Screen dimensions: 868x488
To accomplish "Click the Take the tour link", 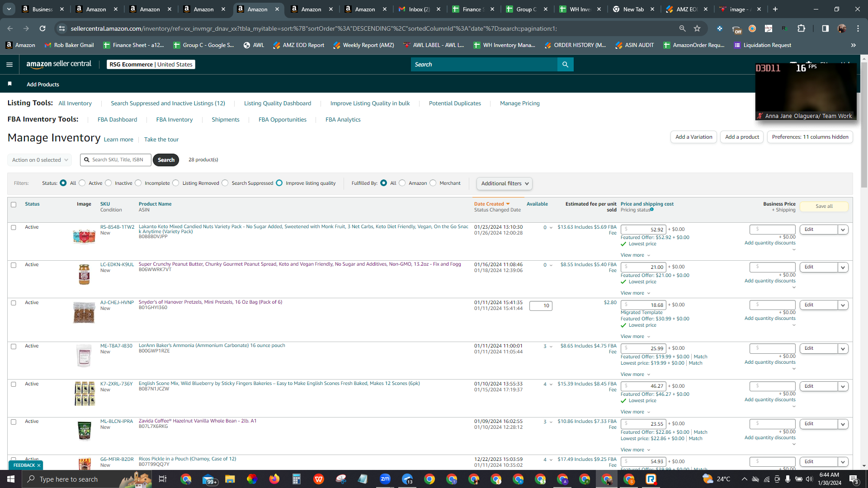I will [x=161, y=140].
